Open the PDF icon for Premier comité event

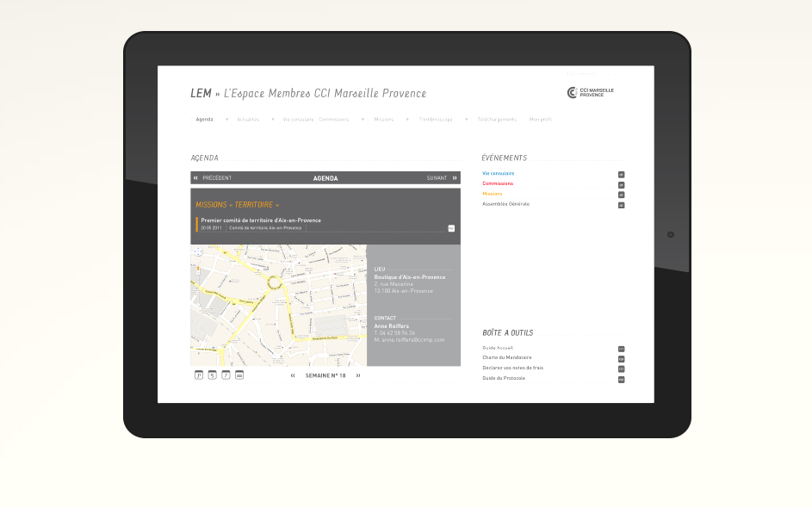[x=451, y=228]
